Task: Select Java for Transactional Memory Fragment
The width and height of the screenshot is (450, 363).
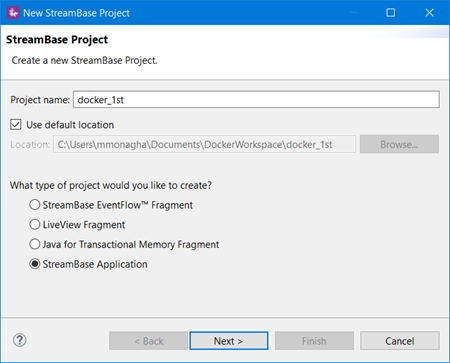Action: point(35,244)
